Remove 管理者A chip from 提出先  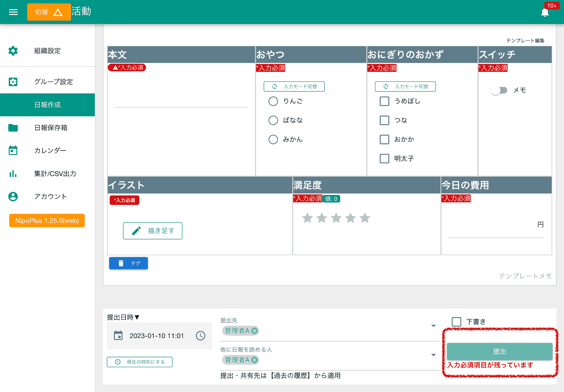point(254,331)
